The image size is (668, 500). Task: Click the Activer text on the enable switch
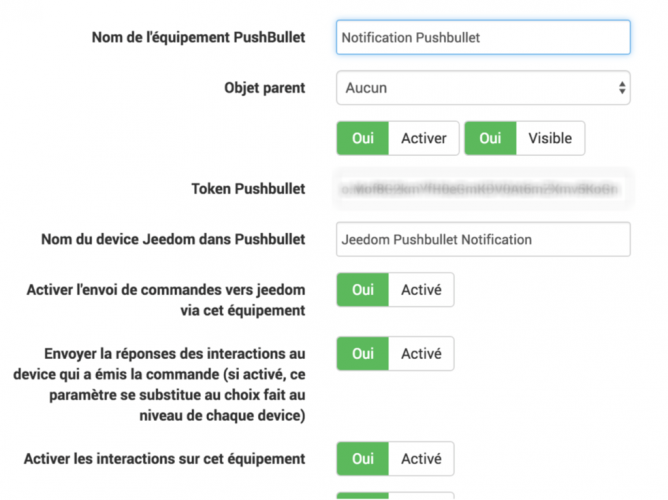[424, 138]
